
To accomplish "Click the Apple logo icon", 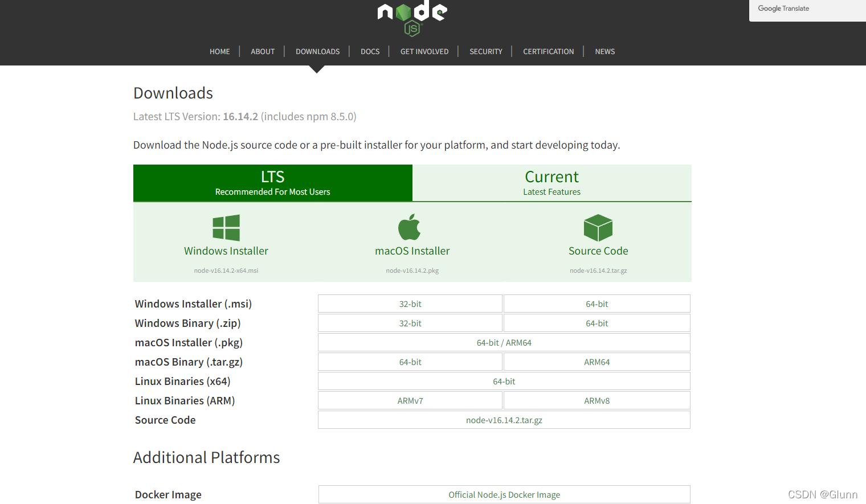I will tap(409, 227).
